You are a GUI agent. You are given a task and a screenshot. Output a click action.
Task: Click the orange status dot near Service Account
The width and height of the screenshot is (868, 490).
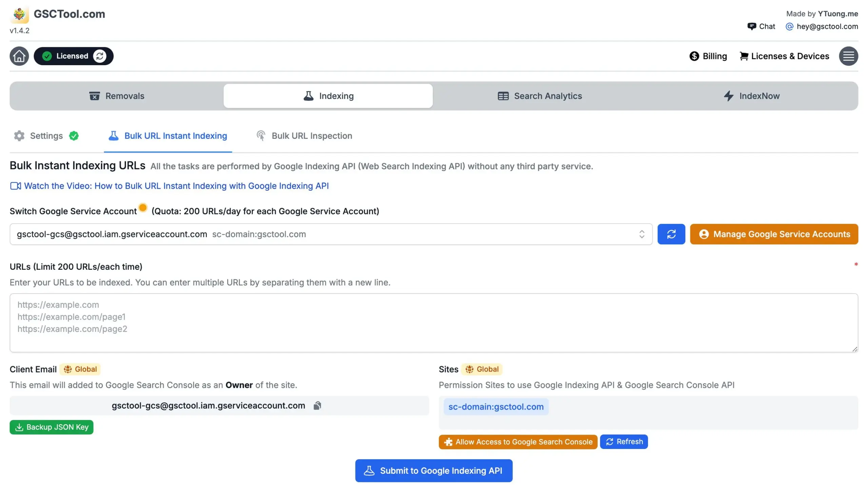tap(143, 207)
